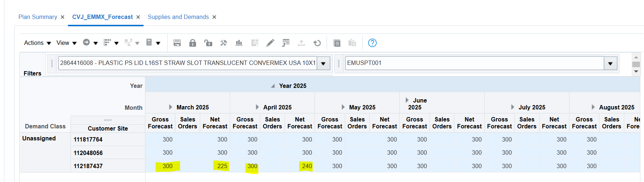Expand the May 2025 column
The height and width of the screenshot is (182, 644).
tap(343, 107)
